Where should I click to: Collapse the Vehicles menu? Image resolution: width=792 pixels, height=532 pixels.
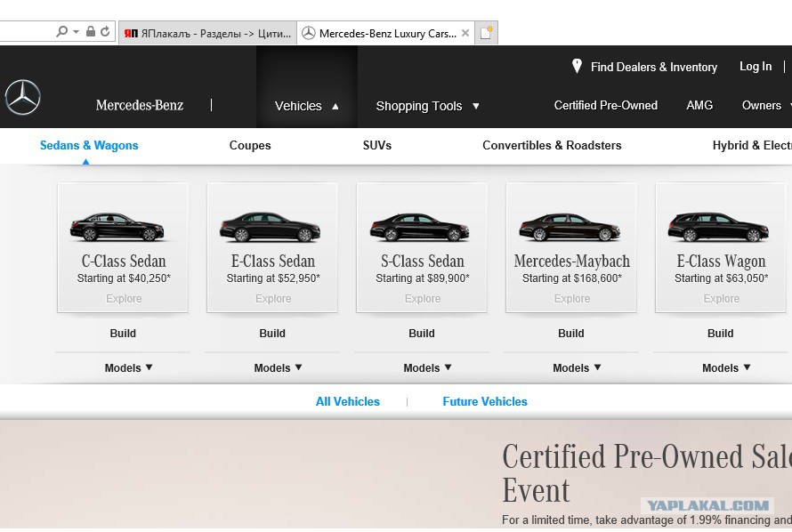[x=307, y=106]
